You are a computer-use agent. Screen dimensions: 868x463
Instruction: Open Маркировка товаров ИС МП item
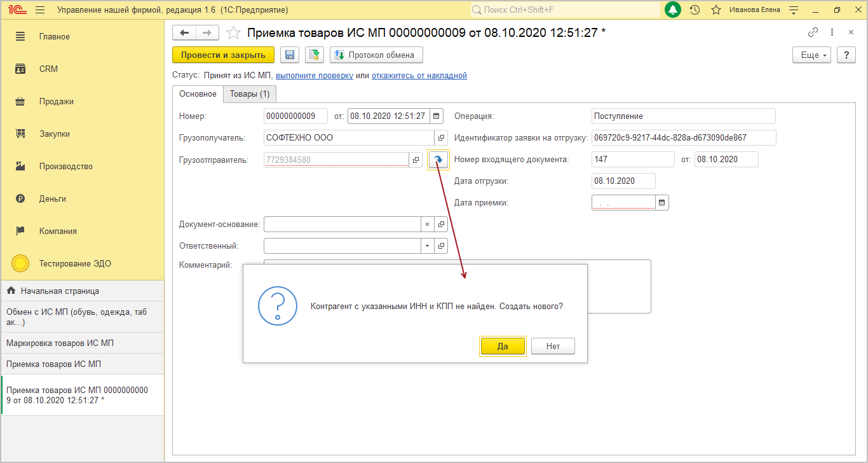pos(82,343)
